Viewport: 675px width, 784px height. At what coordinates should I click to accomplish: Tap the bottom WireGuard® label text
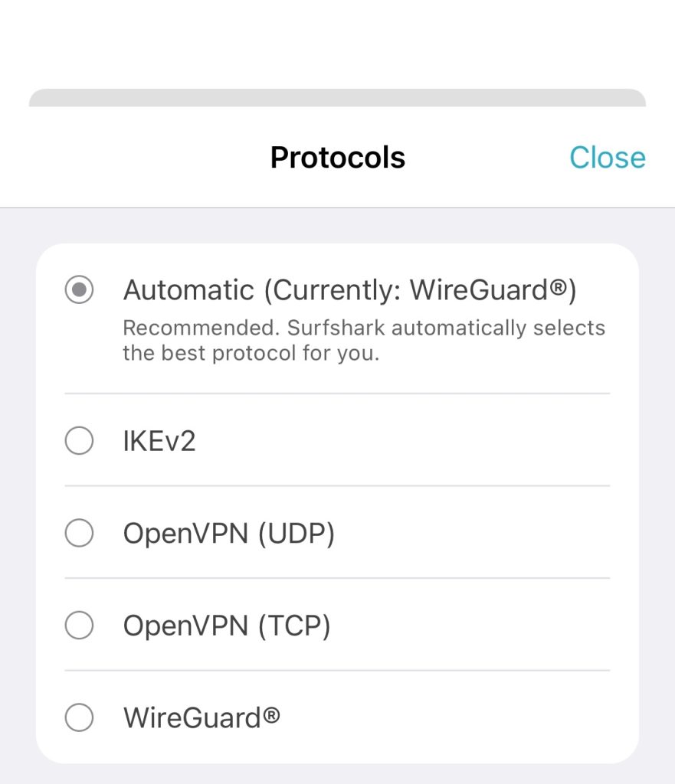pyautogui.click(x=202, y=717)
